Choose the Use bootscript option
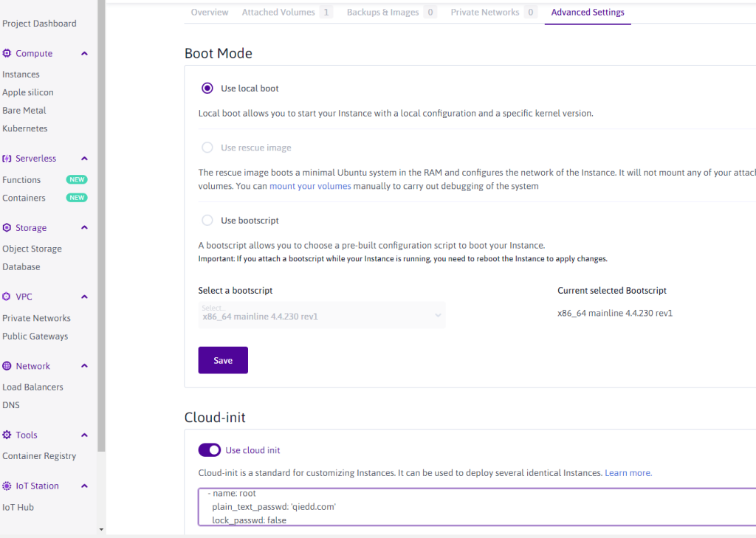The width and height of the screenshot is (756, 538). pyautogui.click(x=207, y=220)
